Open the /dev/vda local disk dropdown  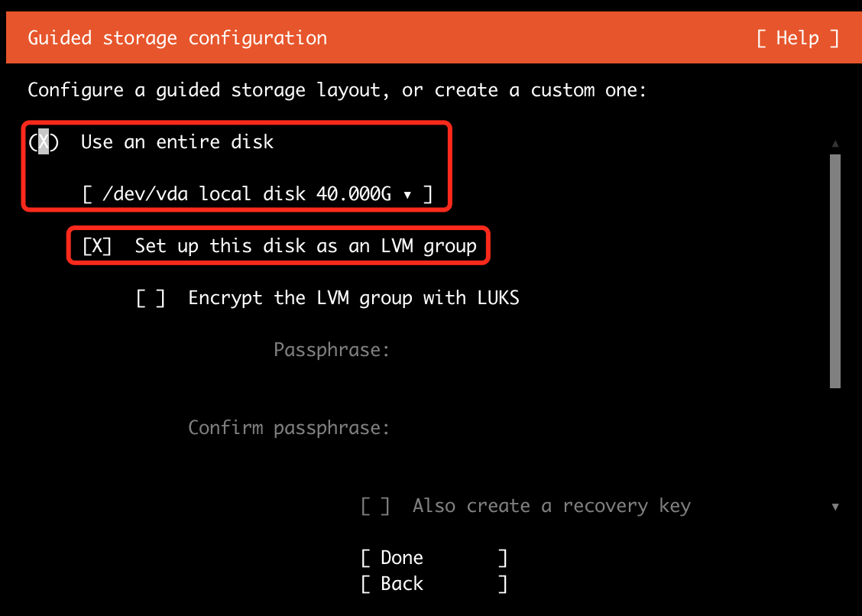click(258, 193)
